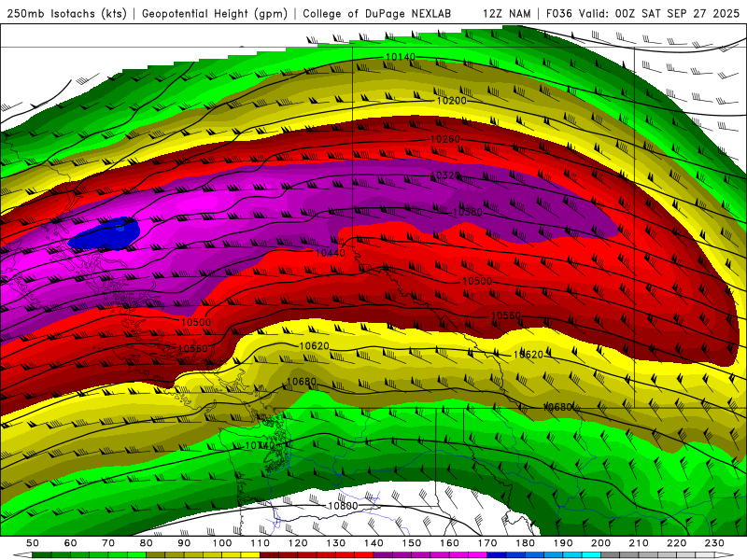This screenshot has width=747, height=560.
Task: Select the 10740 height contour label
Action: (x=260, y=445)
